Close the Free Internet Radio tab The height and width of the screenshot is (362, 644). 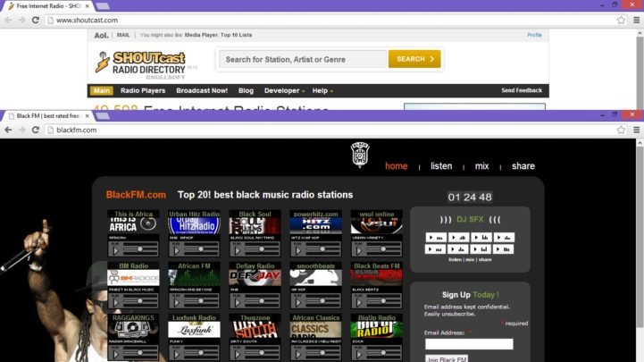coord(87,6)
